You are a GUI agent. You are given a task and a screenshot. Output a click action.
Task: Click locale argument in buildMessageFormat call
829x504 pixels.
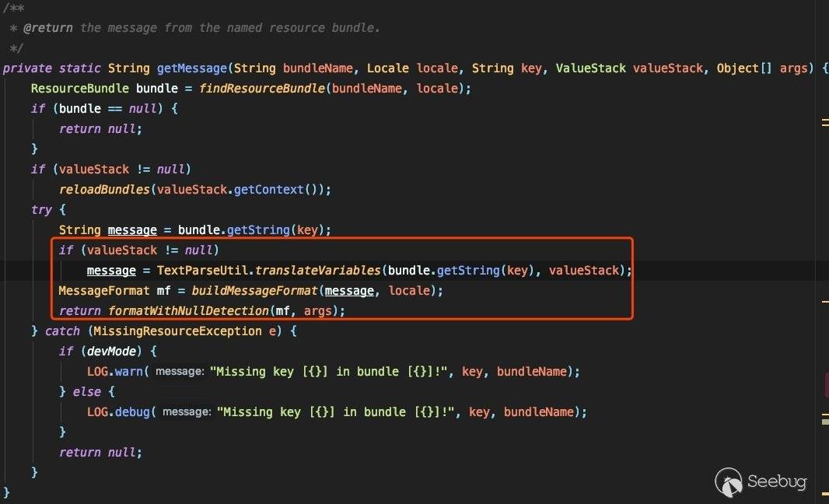[x=409, y=290]
